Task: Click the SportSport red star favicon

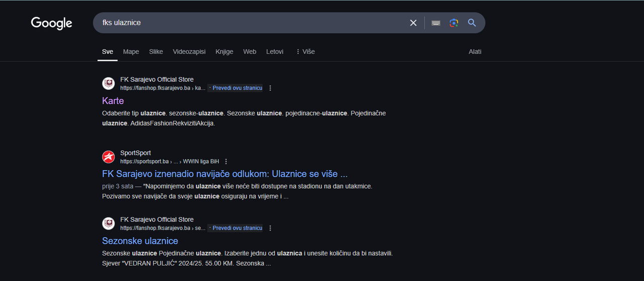Action: click(108, 157)
